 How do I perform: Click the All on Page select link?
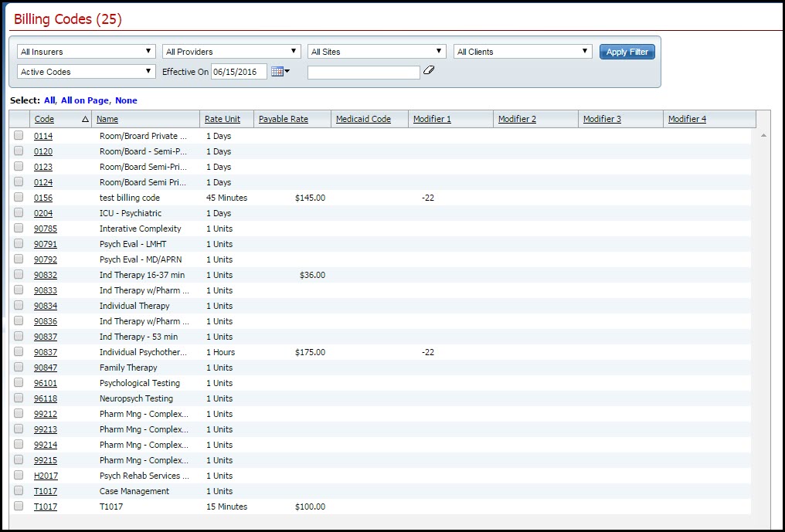(x=85, y=100)
